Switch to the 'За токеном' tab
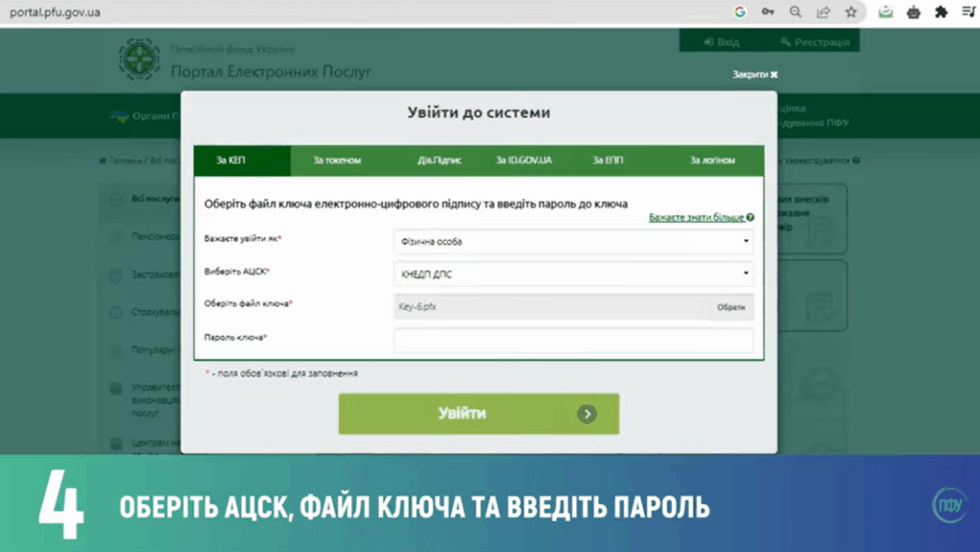Image resolution: width=980 pixels, height=552 pixels. tap(337, 161)
